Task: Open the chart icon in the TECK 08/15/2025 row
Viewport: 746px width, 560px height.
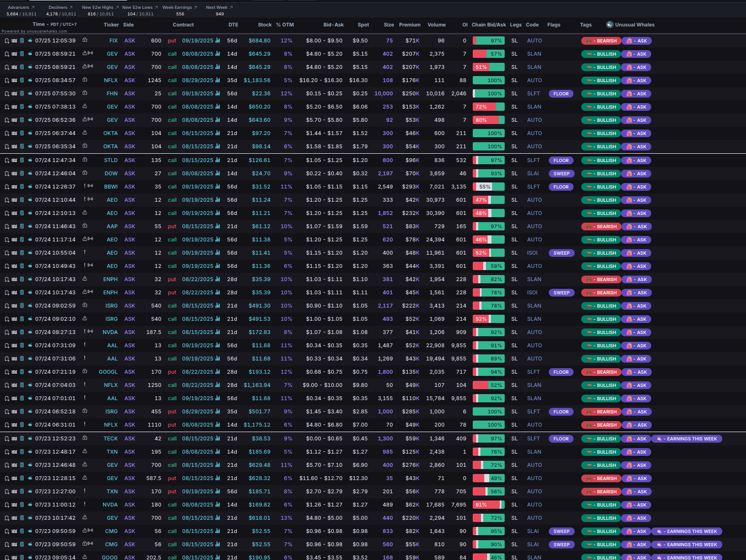Action: [x=218, y=439]
